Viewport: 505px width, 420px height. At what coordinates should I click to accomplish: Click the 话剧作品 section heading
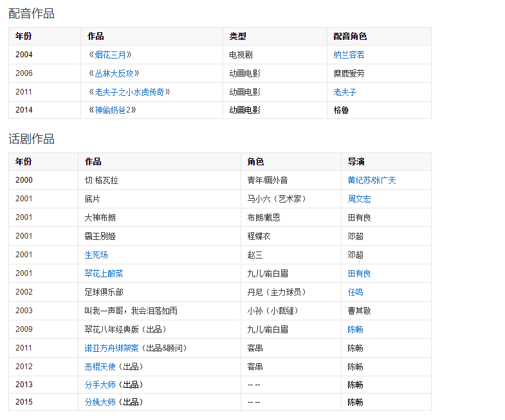32,139
